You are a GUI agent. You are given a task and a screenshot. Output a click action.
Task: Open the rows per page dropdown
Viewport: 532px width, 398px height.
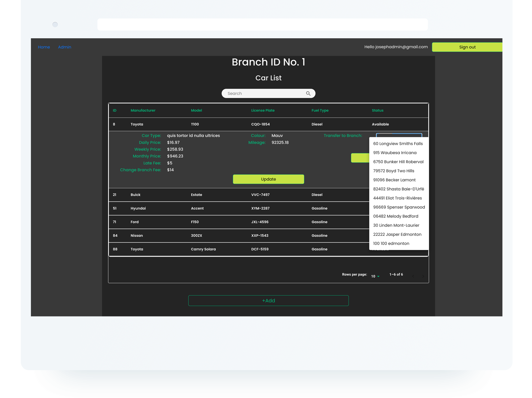pyautogui.click(x=375, y=276)
